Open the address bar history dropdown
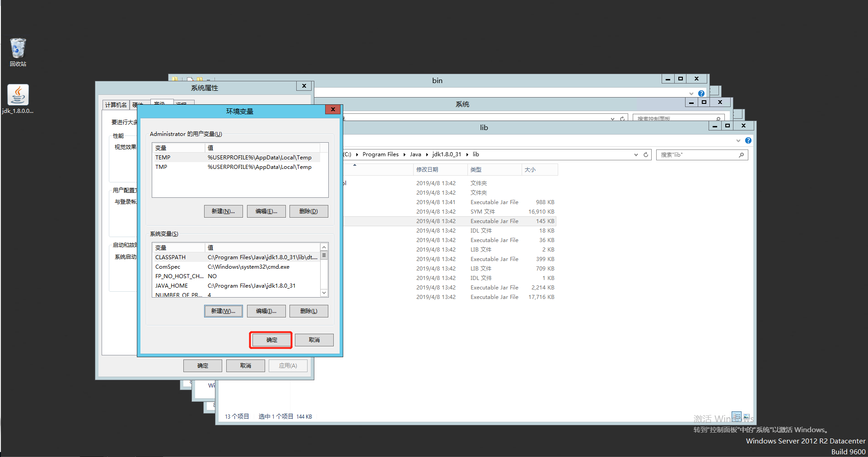Image resolution: width=868 pixels, height=457 pixels. (x=635, y=154)
